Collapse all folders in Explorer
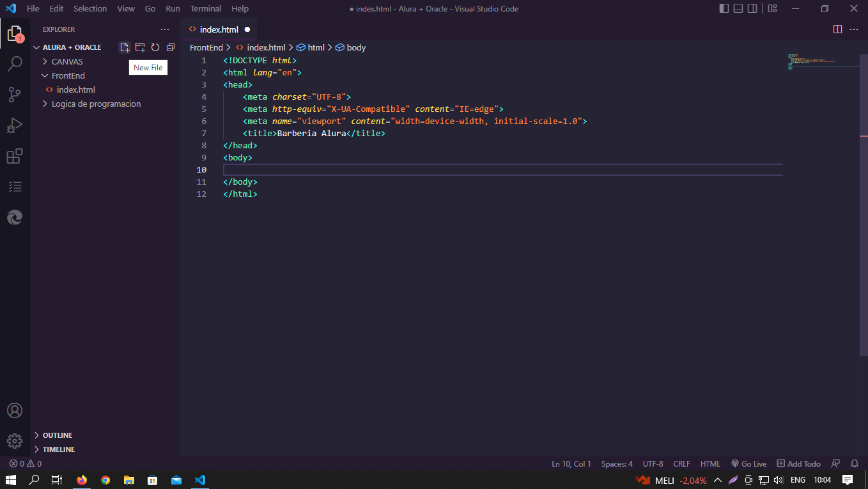This screenshot has width=868, height=489. click(171, 47)
